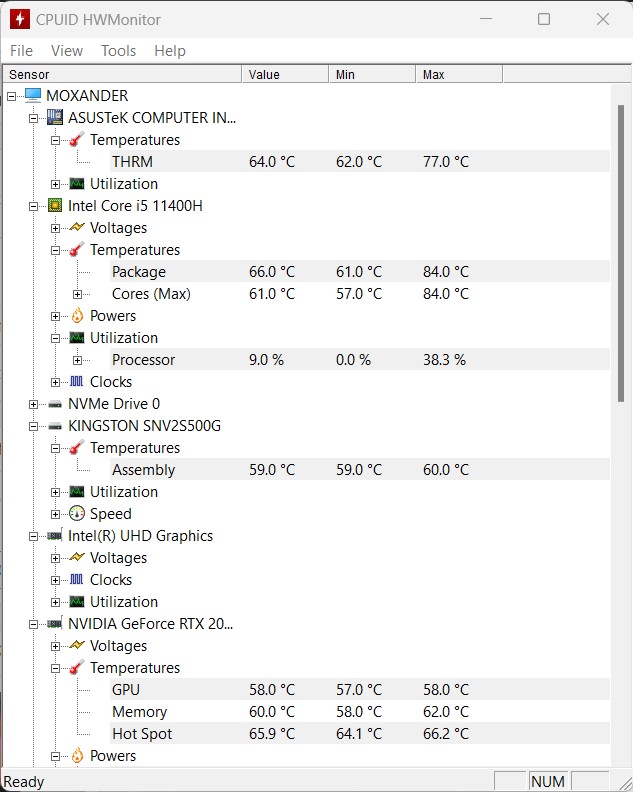633x792 pixels.
Task: Click the Value column header
Action: (285, 74)
